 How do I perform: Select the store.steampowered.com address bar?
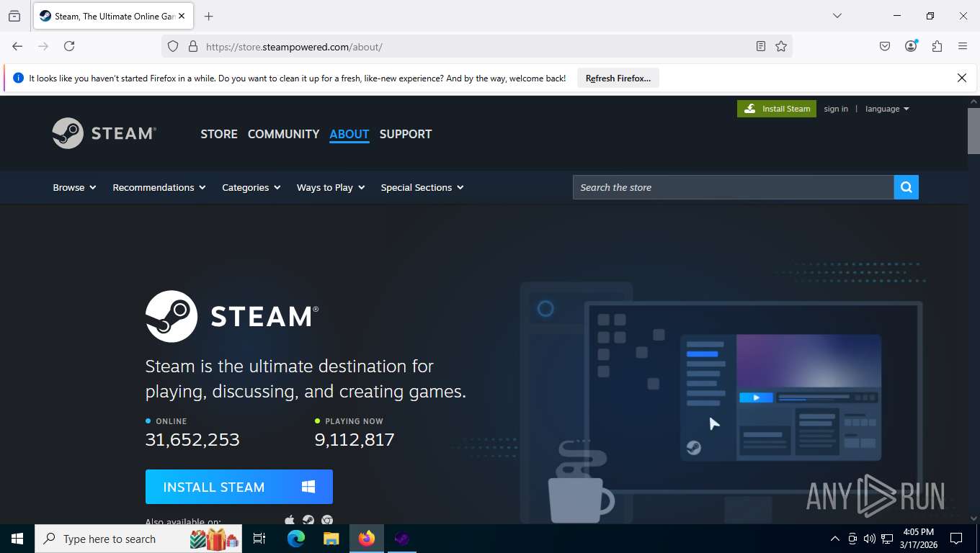pos(476,46)
